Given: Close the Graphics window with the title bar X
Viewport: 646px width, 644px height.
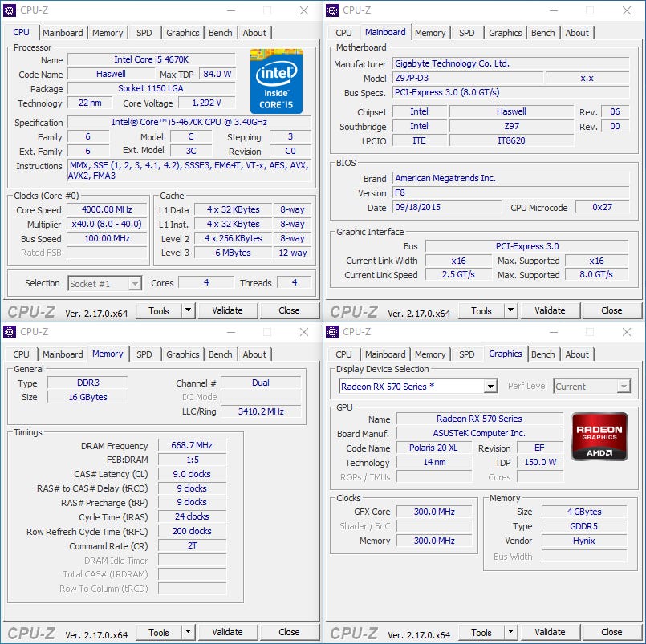Looking at the screenshot, I should click(x=626, y=332).
